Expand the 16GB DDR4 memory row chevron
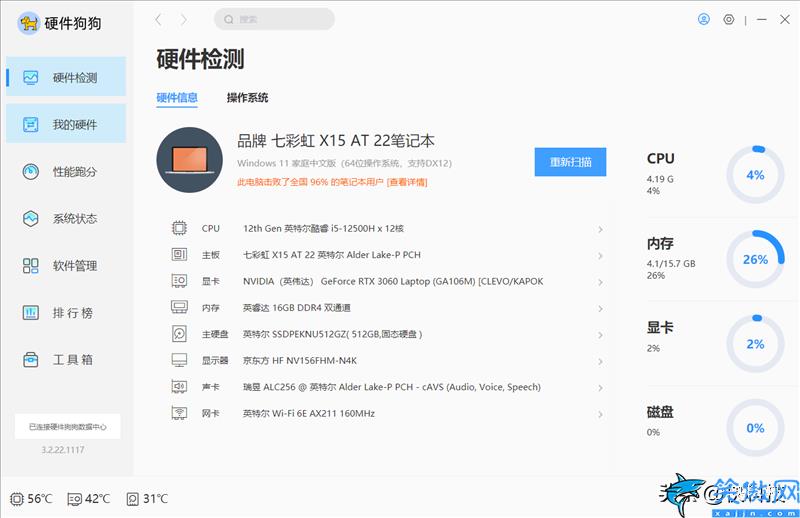 (x=601, y=309)
